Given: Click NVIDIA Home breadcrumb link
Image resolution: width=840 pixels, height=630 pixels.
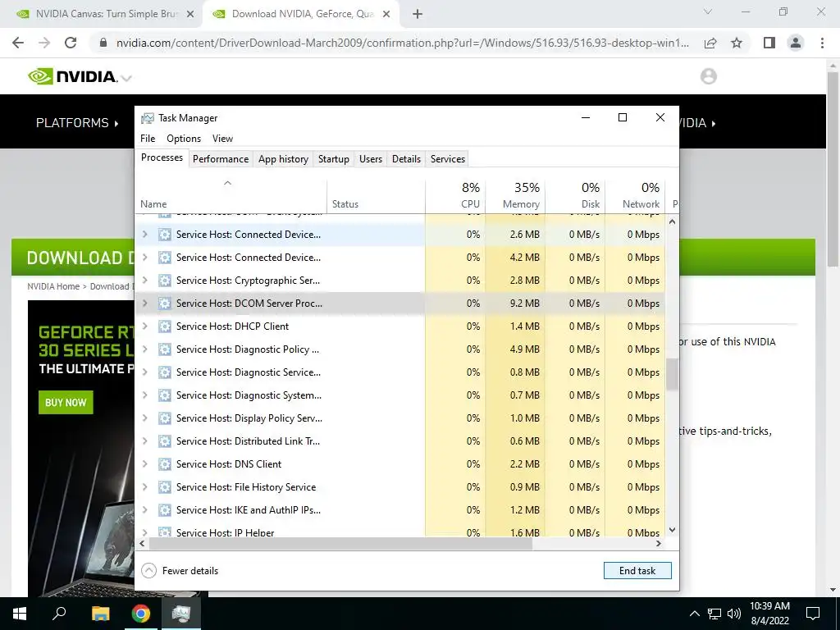Looking at the screenshot, I should [53, 286].
